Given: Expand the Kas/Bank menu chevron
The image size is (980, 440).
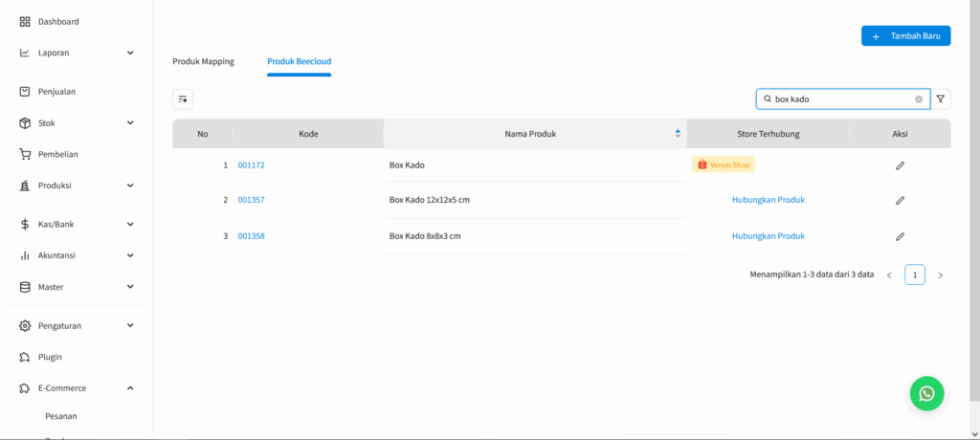Looking at the screenshot, I should click(x=130, y=224).
